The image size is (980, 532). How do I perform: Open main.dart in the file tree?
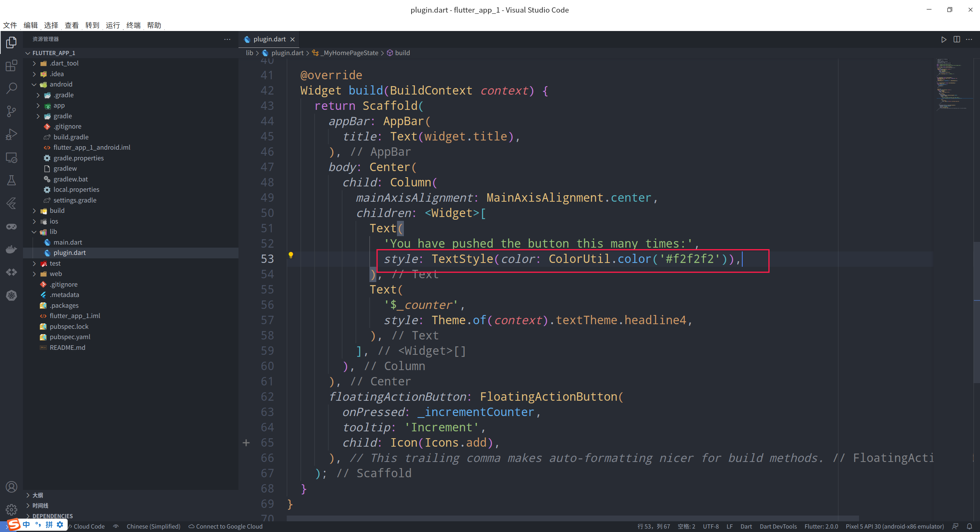[x=68, y=242]
